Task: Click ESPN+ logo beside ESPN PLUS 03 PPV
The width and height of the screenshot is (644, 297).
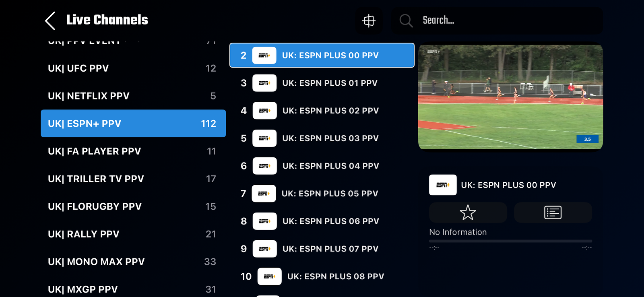Action: click(x=264, y=138)
